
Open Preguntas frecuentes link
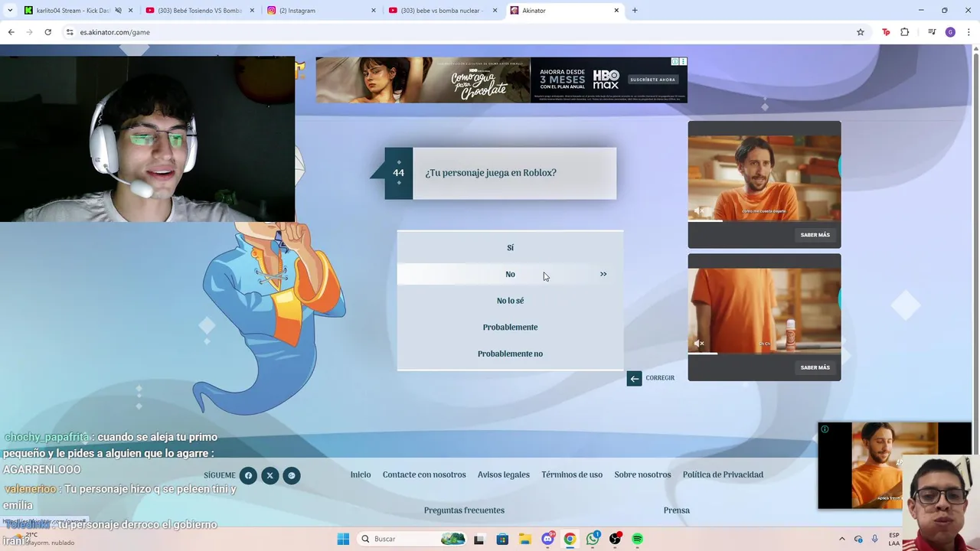(x=464, y=510)
